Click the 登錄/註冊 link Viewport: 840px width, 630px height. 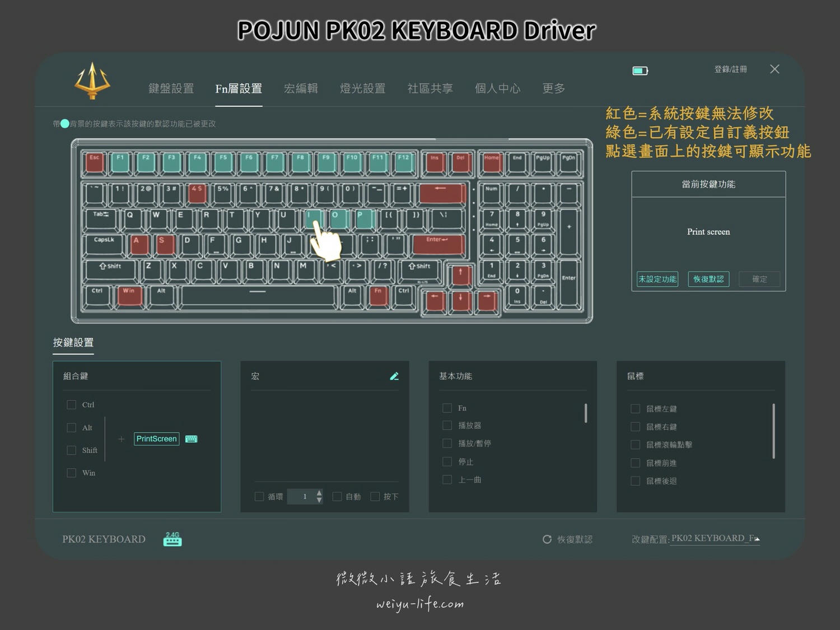coord(730,69)
